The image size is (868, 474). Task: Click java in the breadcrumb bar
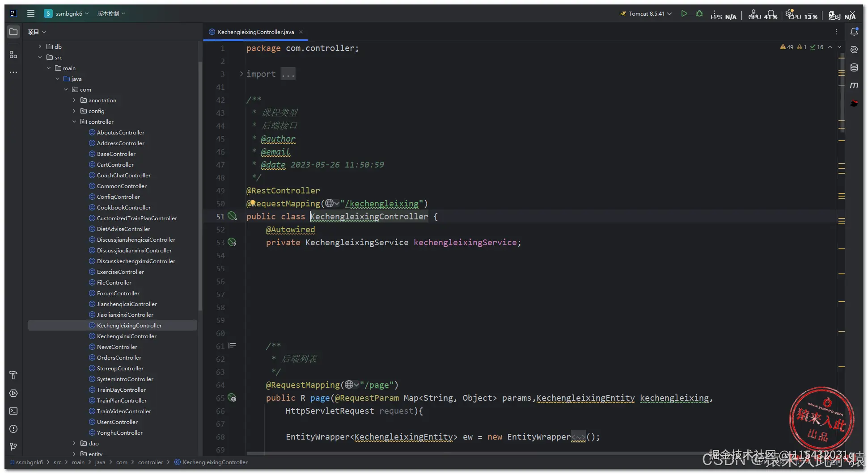tap(100, 462)
